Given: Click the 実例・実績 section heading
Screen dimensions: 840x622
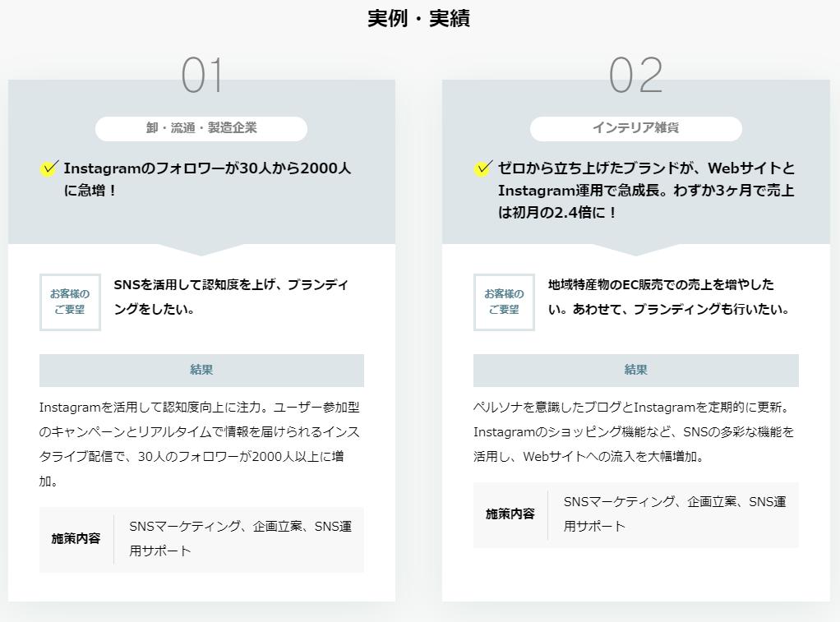Looking at the screenshot, I should click(418, 18).
